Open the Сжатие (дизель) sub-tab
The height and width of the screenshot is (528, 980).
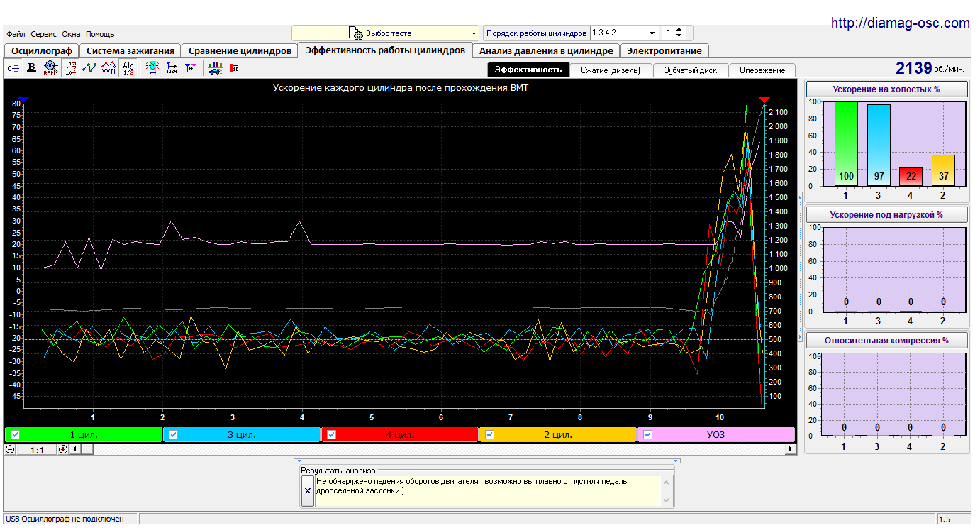[x=611, y=70]
